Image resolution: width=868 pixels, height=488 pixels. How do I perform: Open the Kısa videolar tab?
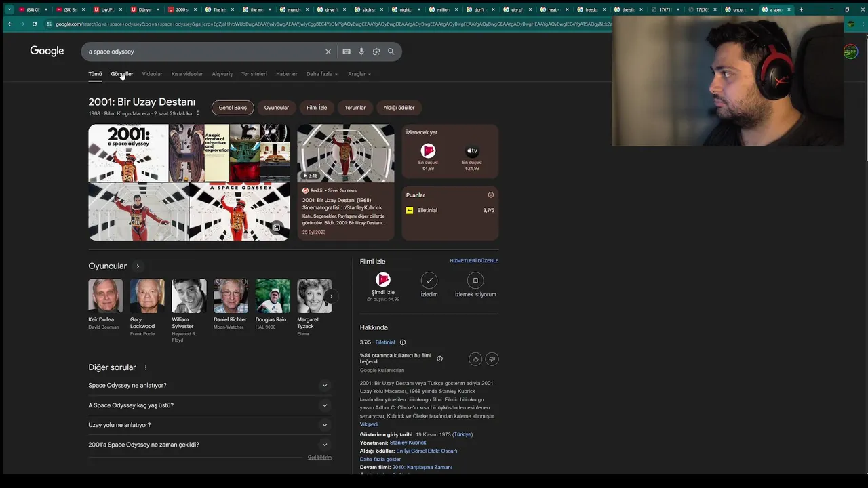pyautogui.click(x=187, y=74)
